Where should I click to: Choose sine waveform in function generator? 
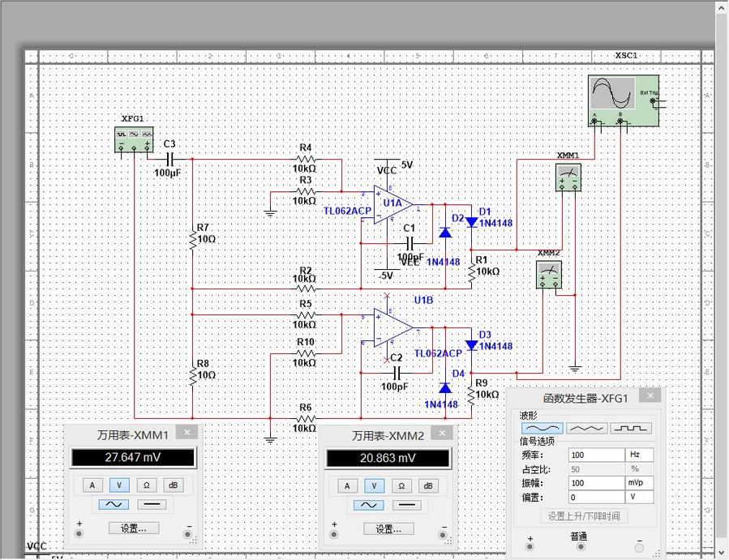tap(542, 428)
